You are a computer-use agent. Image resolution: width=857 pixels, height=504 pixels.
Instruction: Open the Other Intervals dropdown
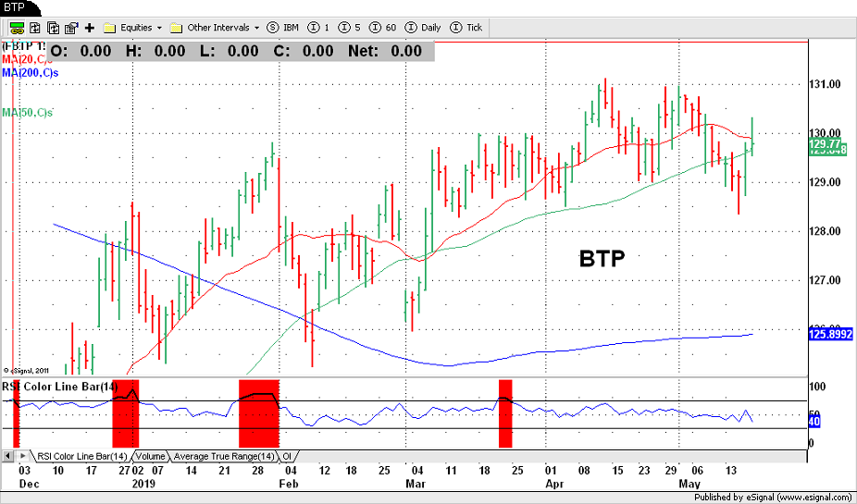215,28
